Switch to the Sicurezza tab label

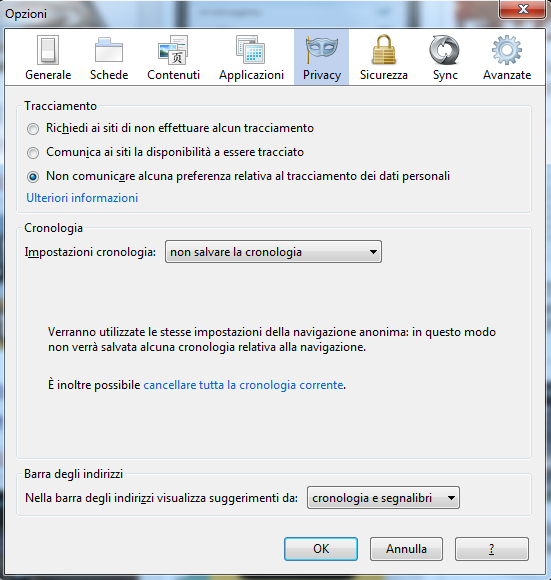[x=384, y=75]
